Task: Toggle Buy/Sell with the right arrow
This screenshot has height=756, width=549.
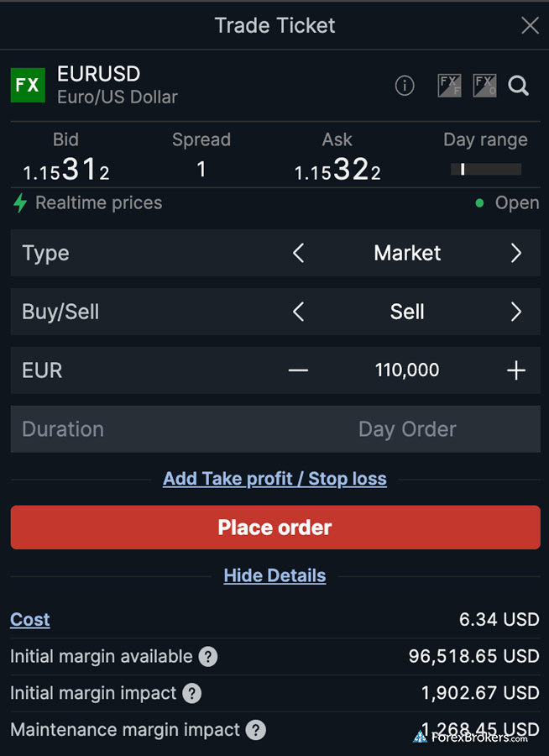Action: [x=516, y=312]
